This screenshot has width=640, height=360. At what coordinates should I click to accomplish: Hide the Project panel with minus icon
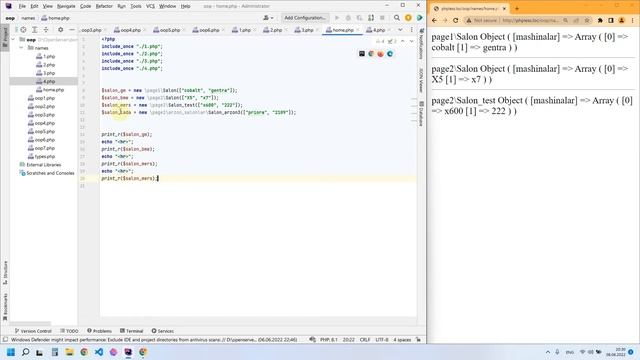point(72,30)
